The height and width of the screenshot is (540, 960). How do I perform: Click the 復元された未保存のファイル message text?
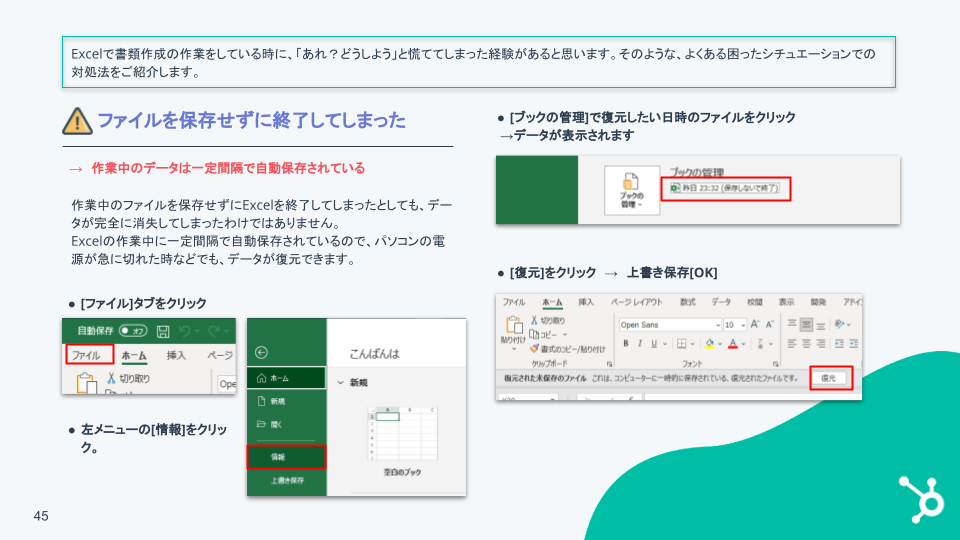545,378
